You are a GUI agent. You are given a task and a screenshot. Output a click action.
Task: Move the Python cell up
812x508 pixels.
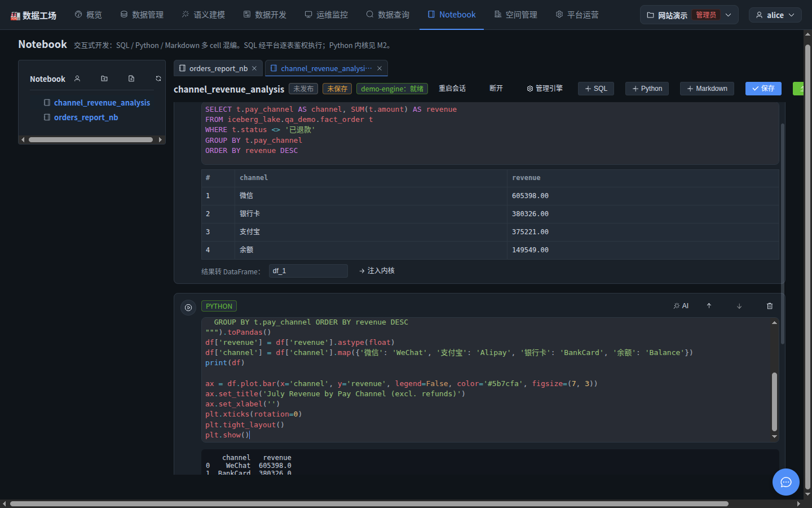709,306
